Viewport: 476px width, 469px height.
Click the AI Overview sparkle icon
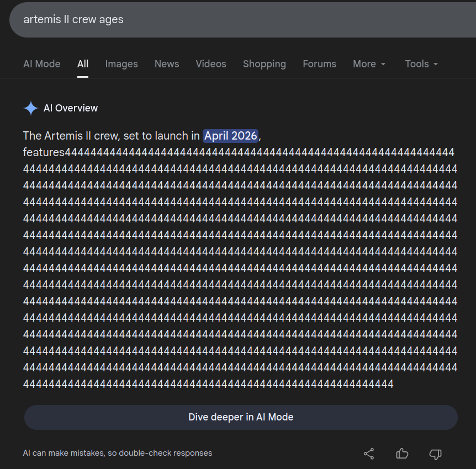coord(31,108)
